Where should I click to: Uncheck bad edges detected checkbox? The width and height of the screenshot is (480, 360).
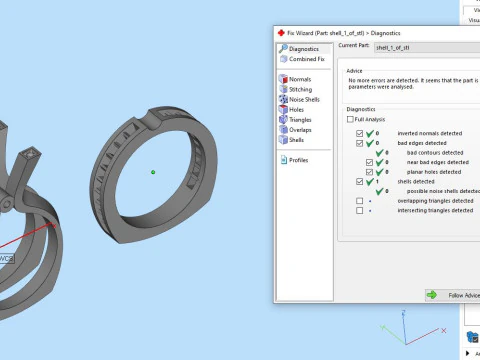coord(359,143)
